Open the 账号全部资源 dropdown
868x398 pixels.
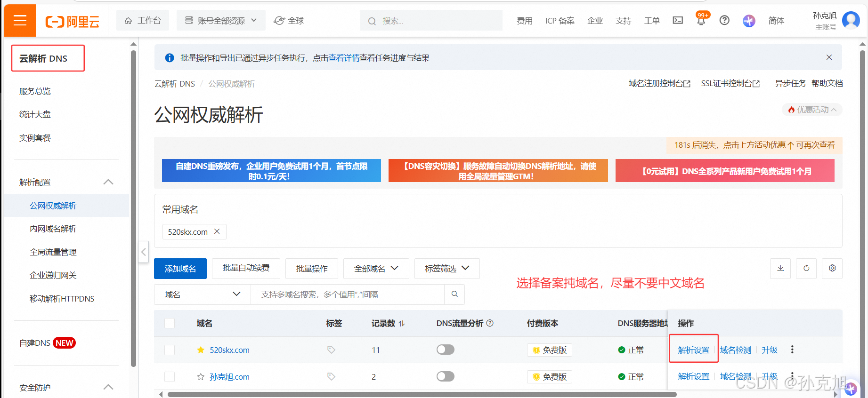[221, 20]
